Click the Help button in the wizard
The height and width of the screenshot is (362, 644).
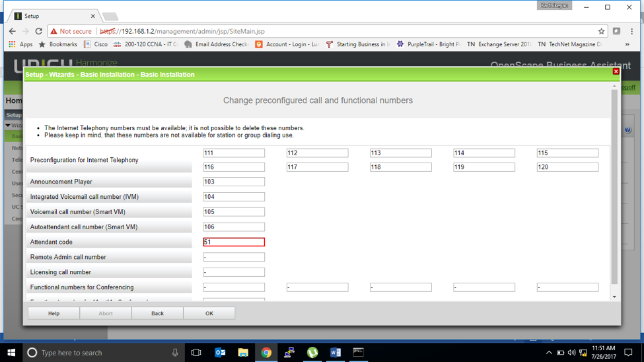click(54, 313)
